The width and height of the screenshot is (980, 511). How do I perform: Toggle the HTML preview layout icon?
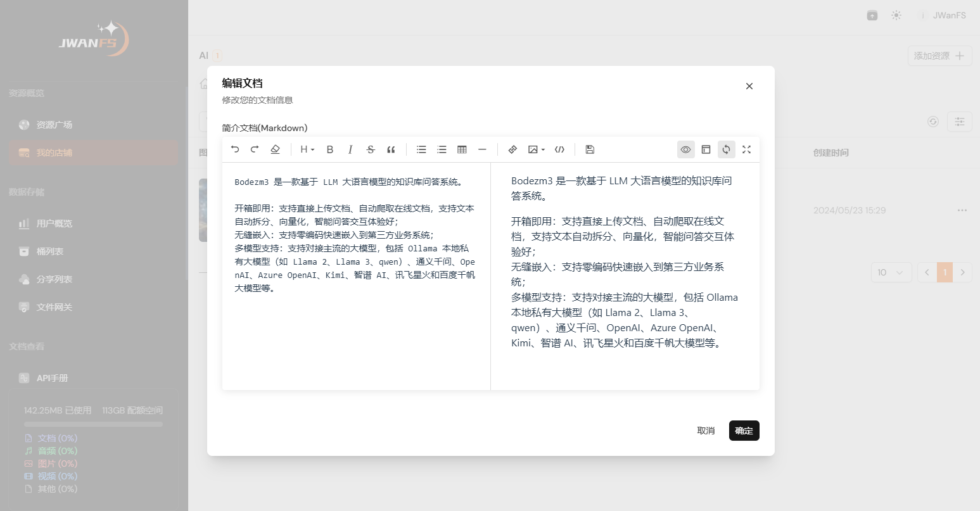click(706, 149)
